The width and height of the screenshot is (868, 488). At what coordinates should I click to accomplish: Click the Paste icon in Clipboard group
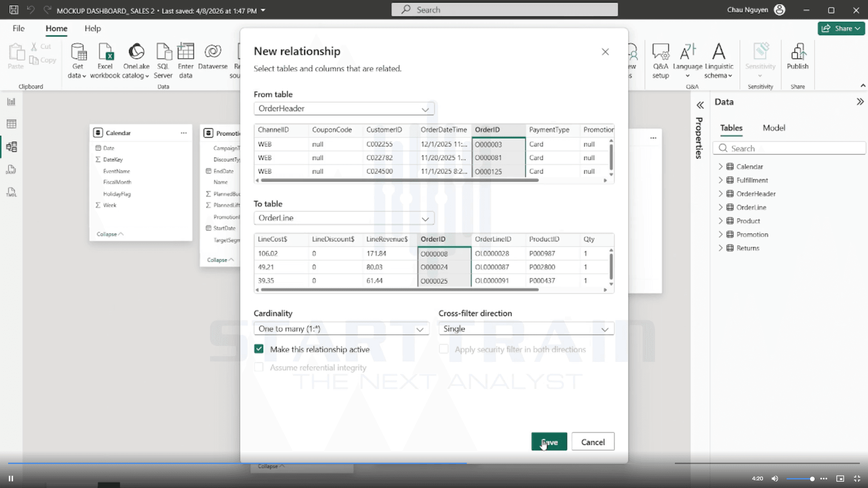16,52
